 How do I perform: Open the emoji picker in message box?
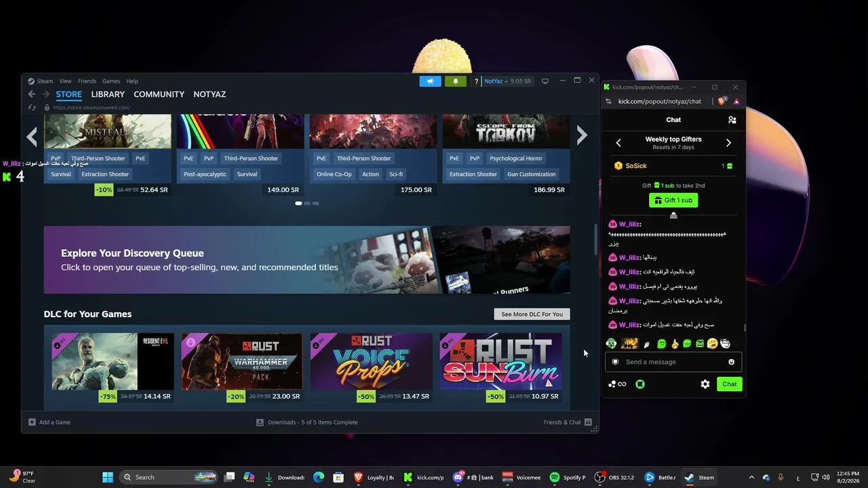[731, 362]
